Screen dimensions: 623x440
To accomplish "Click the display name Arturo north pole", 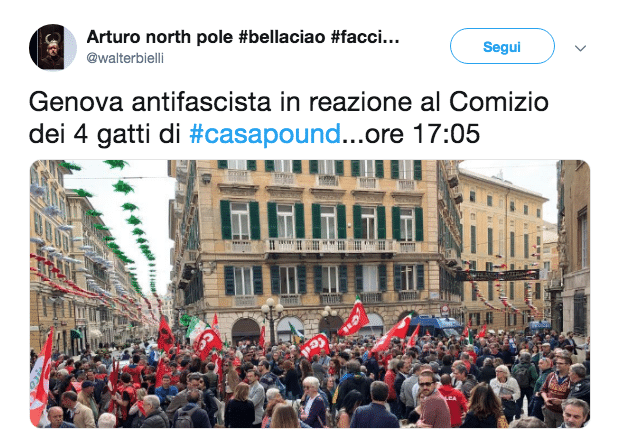I will pos(160,37).
